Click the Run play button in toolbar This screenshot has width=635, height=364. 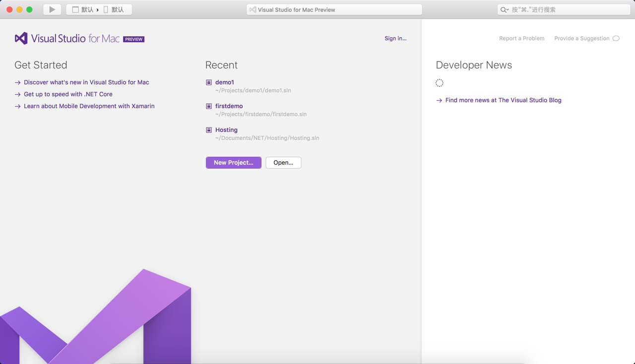[52, 9]
